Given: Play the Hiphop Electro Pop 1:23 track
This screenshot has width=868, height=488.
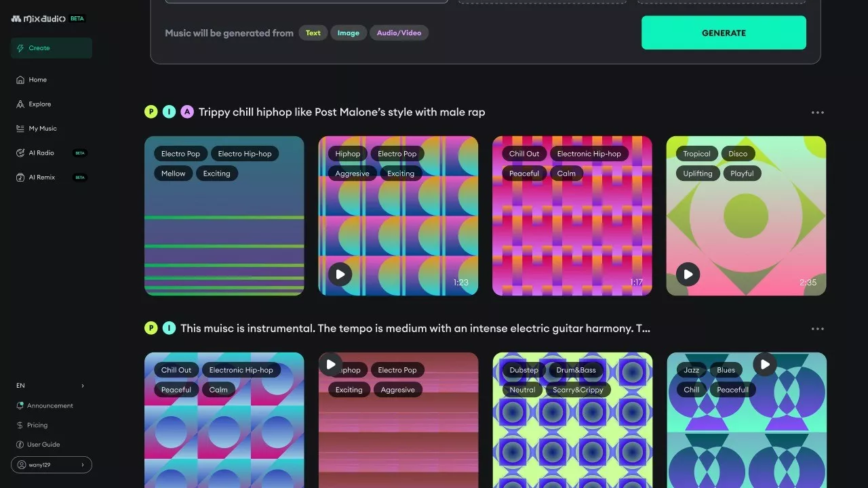Looking at the screenshot, I should point(340,274).
